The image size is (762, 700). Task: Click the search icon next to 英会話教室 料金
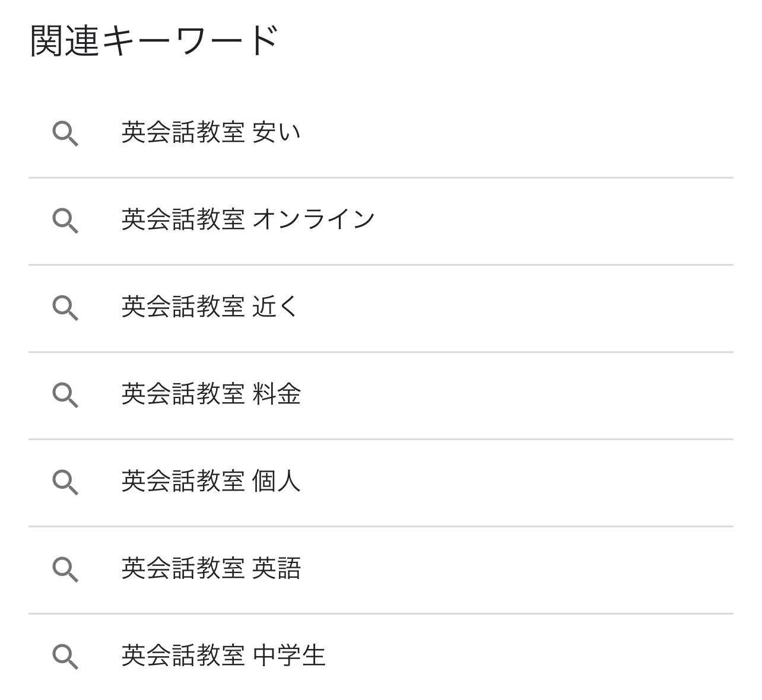pyautogui.click(x=67, y=394)
